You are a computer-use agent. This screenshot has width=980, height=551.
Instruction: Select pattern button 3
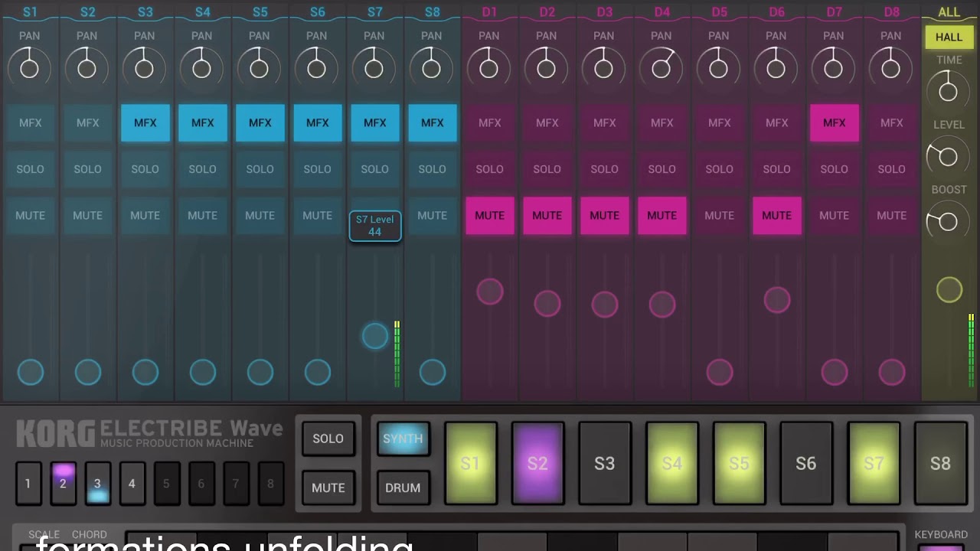97,483
